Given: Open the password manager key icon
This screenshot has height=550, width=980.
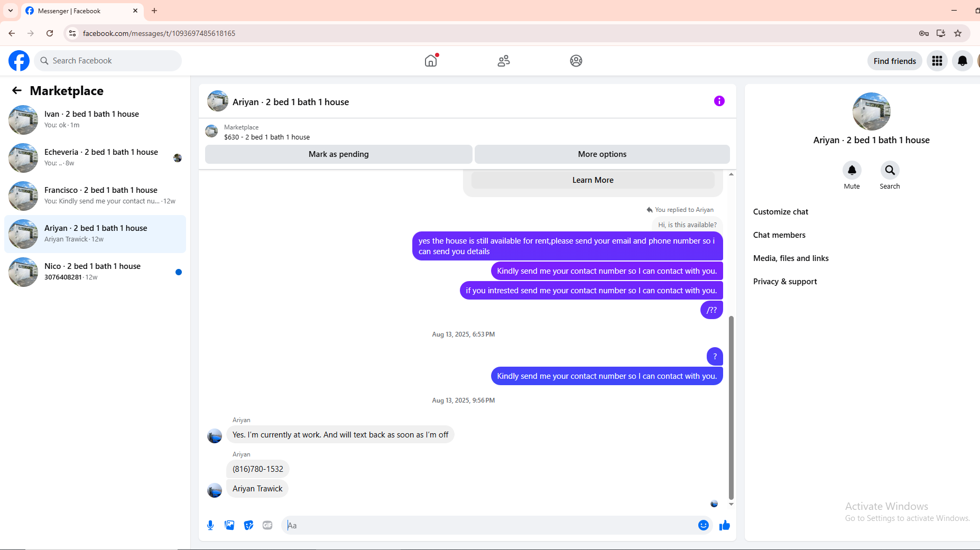Looking at the screenshot, I should [924, 33].
